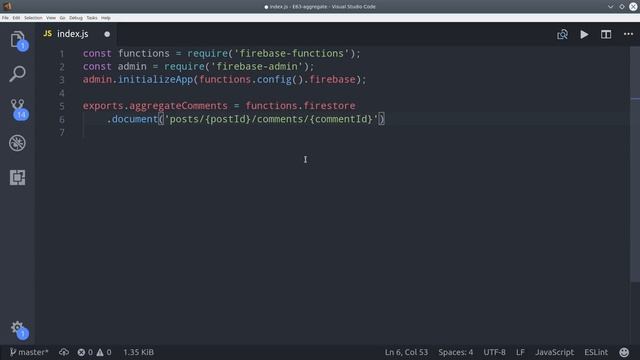Open the Explorer view in activity bar
The width and height of the screenshot is (640, 360).
click(18, 40)
